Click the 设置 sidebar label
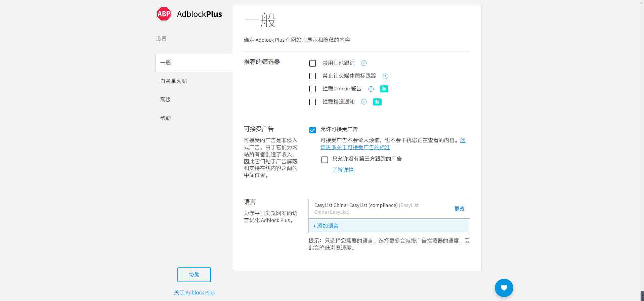Screen dimensions: 644x301 click(161, 39)
